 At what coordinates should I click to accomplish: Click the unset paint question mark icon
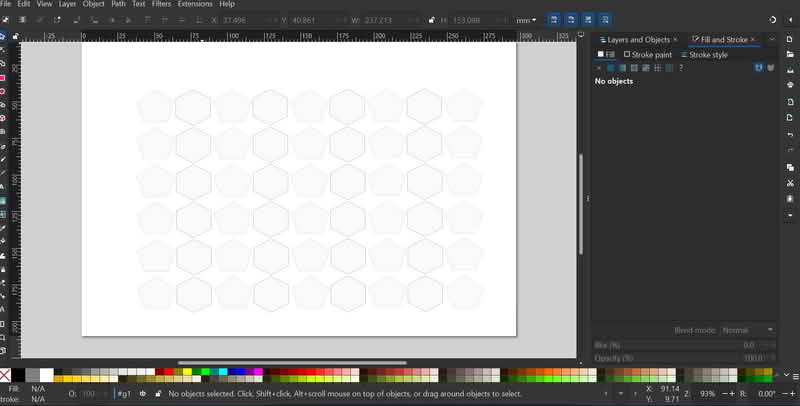pyautogui.click(x=681, y=68)
